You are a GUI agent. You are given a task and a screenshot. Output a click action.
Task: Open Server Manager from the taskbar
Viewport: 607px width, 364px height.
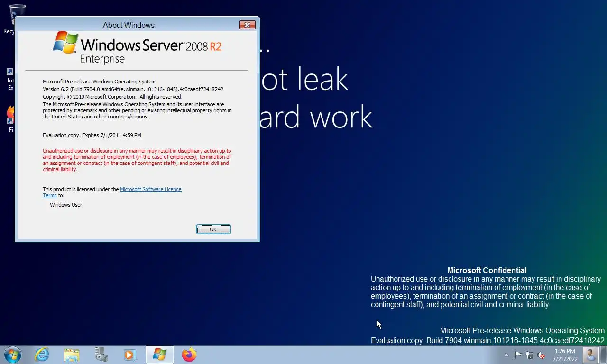coord(101,355)
